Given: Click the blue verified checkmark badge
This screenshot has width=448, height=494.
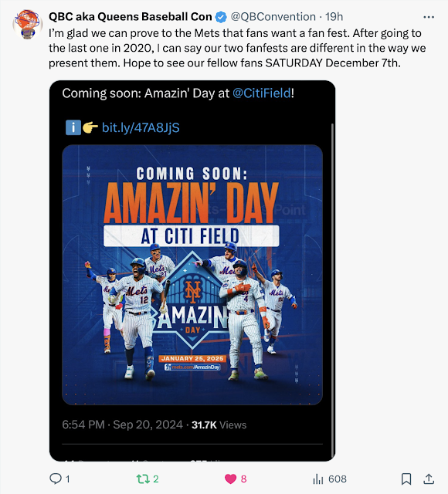Looking at the screenshot, I should point(221,17).
